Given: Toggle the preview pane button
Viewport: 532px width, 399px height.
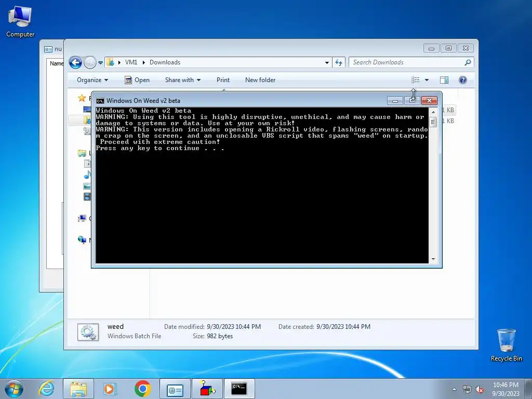Looking at the screenshot, I should [x=444, y=79].
